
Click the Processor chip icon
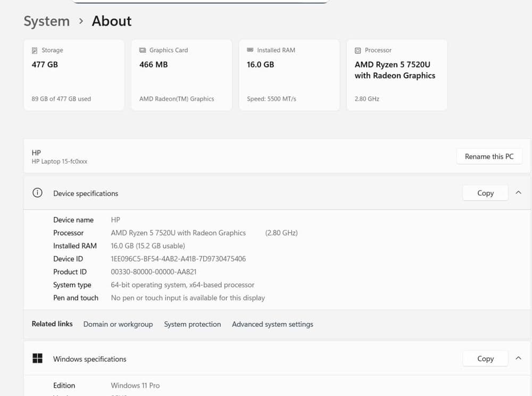[x=358, y=50]
